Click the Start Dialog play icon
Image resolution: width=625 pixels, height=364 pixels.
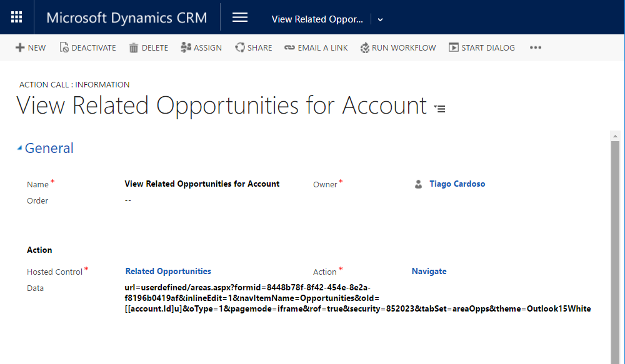[x=453, y=47]
